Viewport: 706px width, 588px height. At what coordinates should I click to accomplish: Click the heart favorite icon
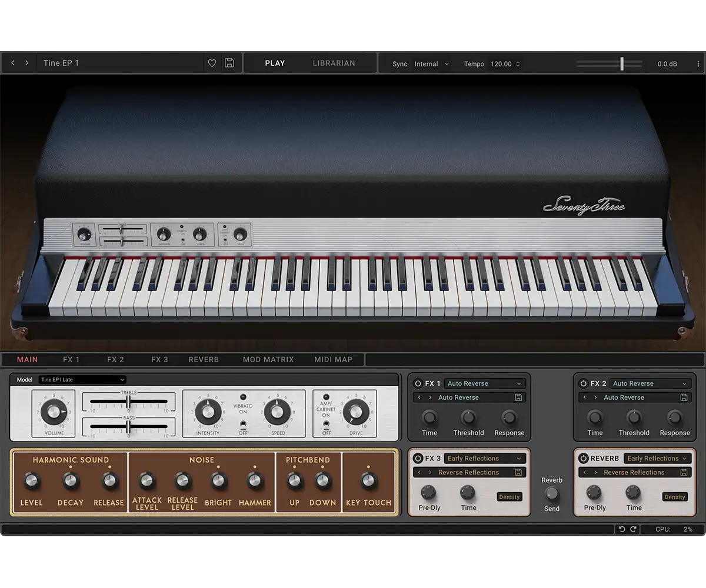[x=212, y=64]
